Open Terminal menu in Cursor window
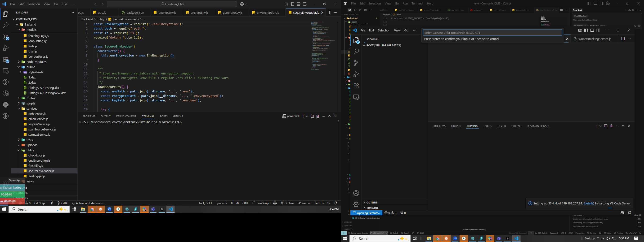Viewport: 644px width, 242px height. tap(417, 3)
